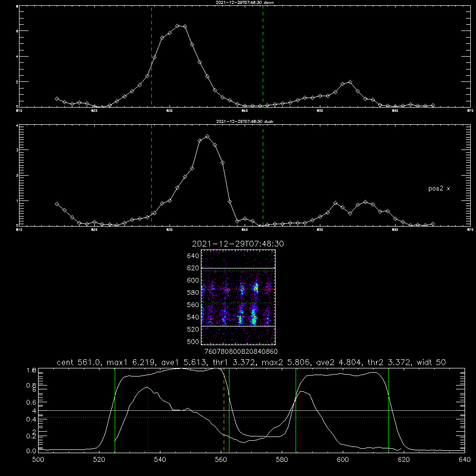Click the 540 label on heatmap y-axis
The height and width of the screenshot is (476, 476).
click(x=193, y=317)
